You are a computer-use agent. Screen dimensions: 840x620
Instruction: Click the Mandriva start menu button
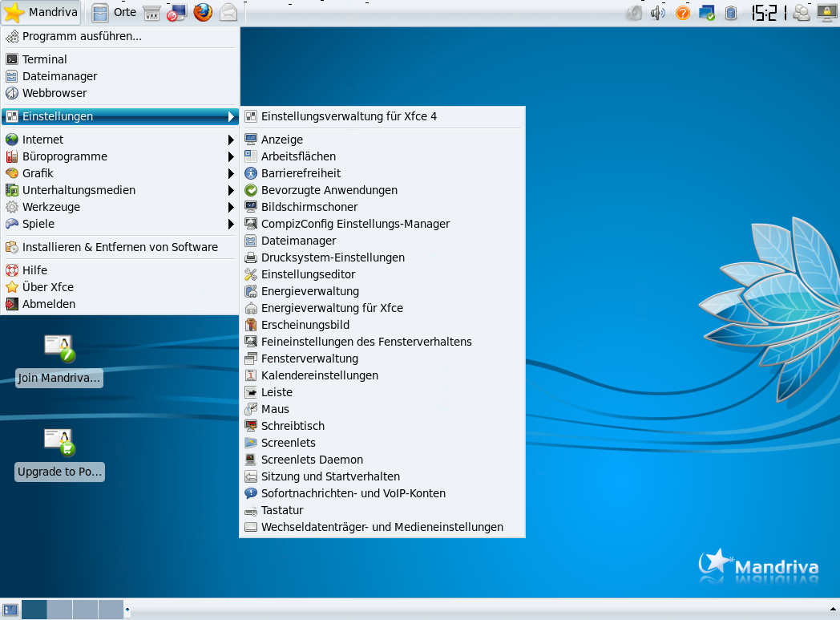42,13
